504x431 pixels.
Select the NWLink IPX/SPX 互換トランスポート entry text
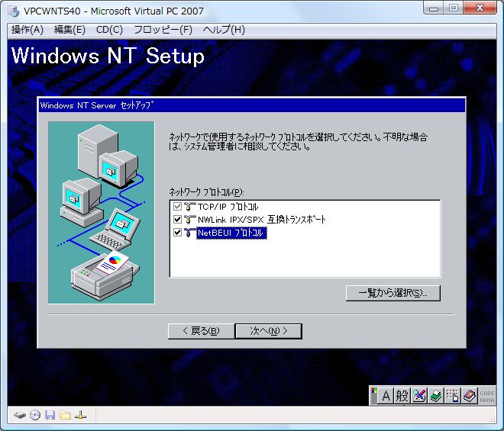click(x=262, y=220)
